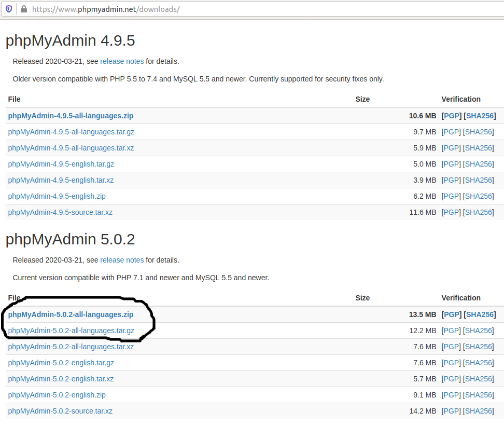504x426 pixels.
Task: Download phpMyAdmin-4.9.5-all-languages.tar.gz
Action: coord(71,132)
